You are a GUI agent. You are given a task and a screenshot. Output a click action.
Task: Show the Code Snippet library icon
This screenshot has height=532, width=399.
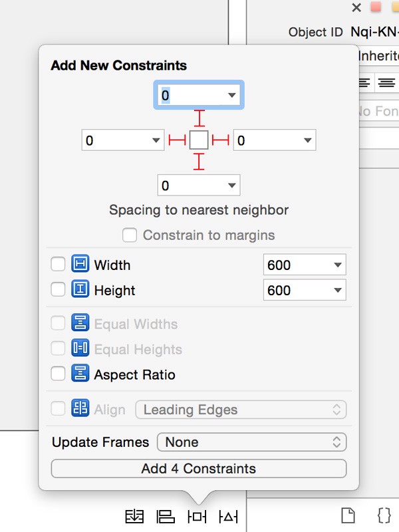[x=384, y=516]
